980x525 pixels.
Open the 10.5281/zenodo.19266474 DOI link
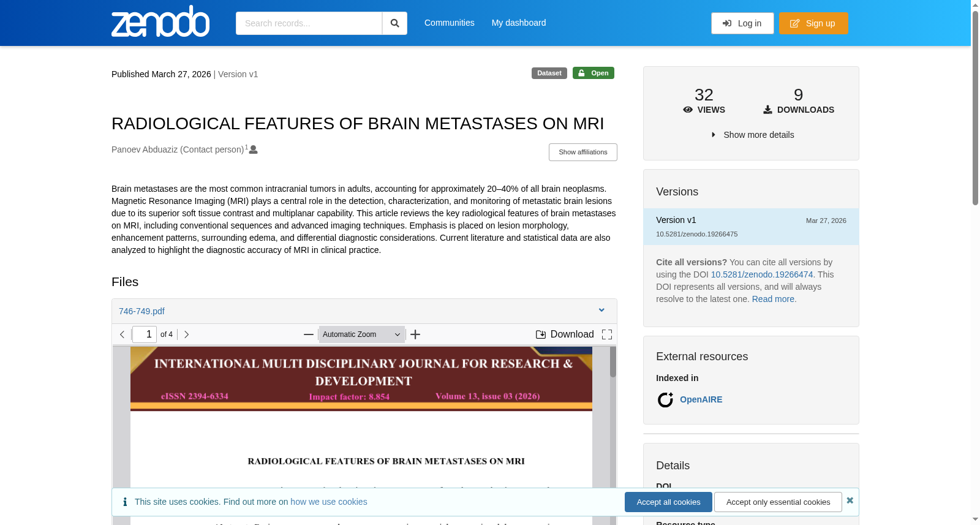[x=762, y=274]
